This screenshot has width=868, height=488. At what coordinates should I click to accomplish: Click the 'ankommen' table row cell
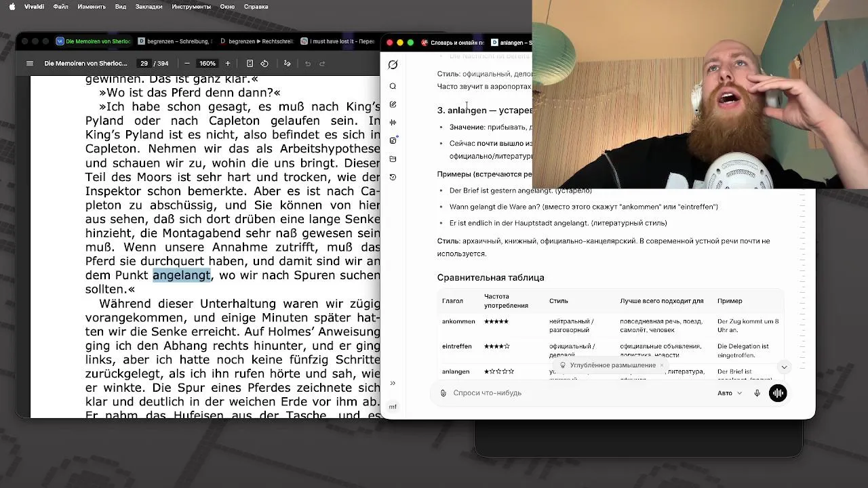click(458, 321)
